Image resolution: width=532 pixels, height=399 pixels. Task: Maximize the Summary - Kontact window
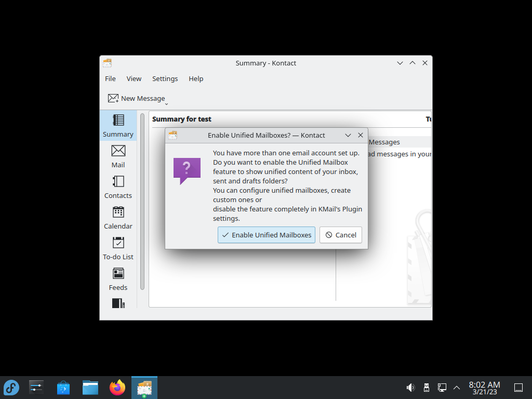(412, 63)
